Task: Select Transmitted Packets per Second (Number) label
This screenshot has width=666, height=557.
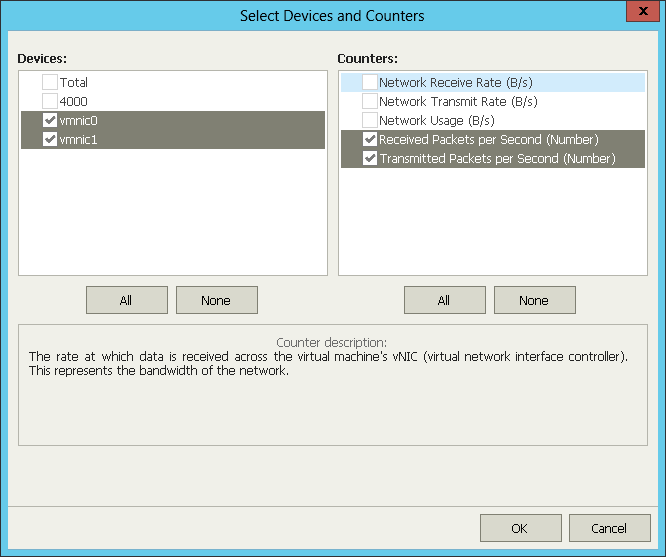Action: pos(497,158)
